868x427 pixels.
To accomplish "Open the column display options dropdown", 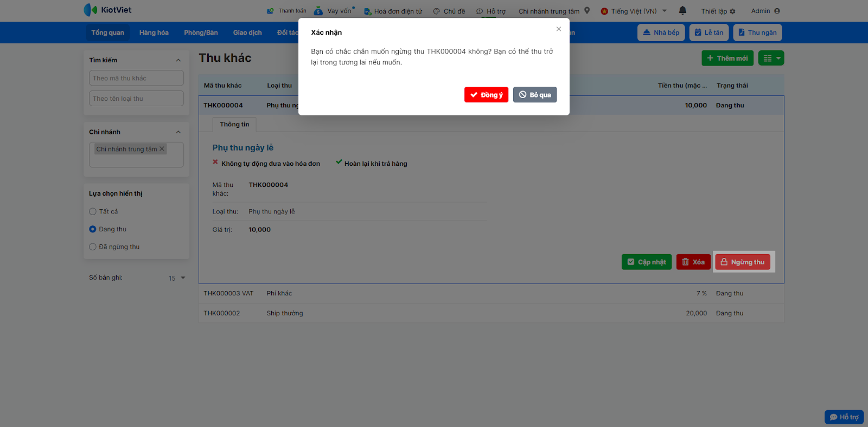I will pos(771,58).
